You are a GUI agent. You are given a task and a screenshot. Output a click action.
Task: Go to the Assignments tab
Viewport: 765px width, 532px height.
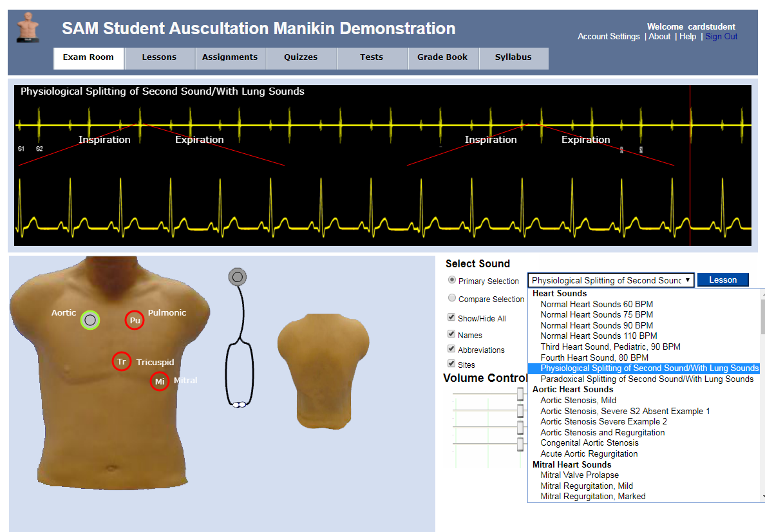pyautogui.click(x=231, y=58)
